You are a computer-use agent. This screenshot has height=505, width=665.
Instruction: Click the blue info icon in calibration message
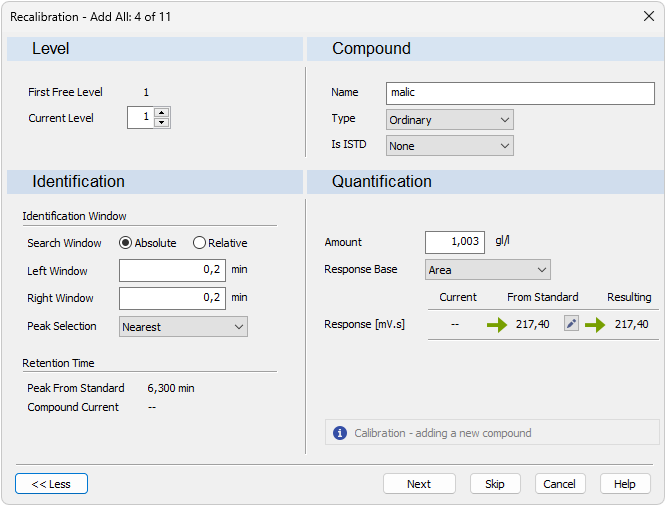click(x=340, y=433)
